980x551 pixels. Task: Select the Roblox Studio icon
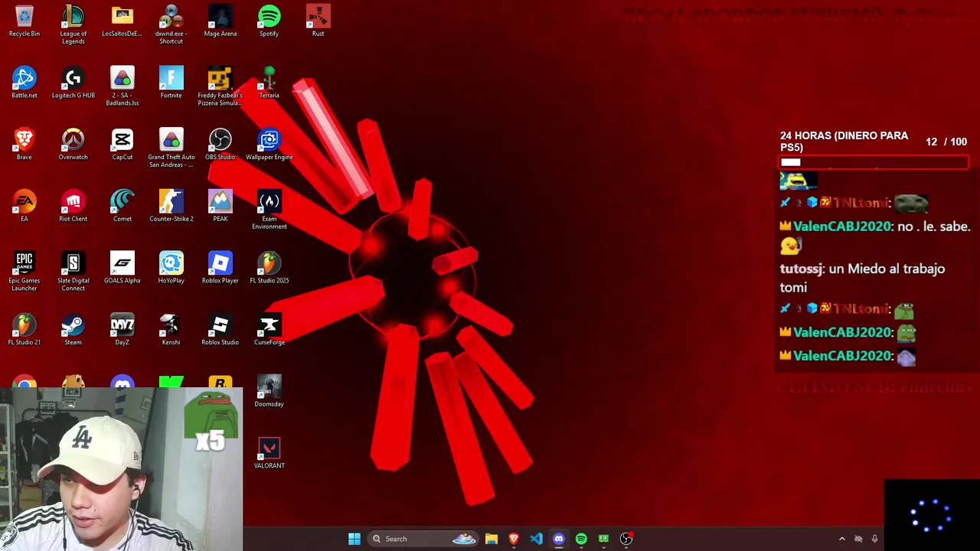220,330
